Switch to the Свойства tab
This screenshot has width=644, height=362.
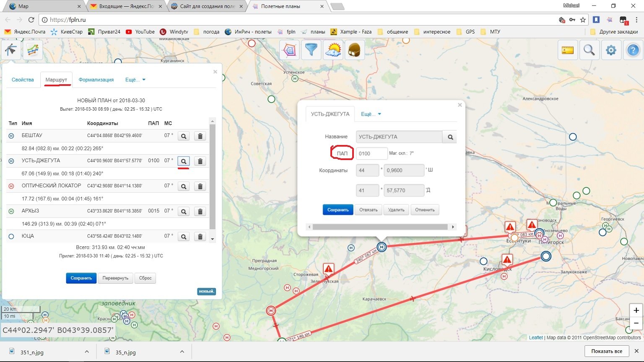23,80
